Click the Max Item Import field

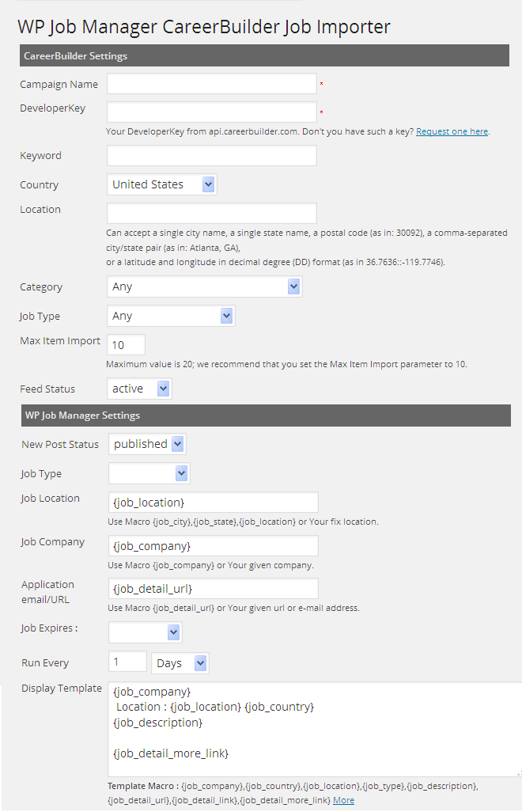coord(126,344)
